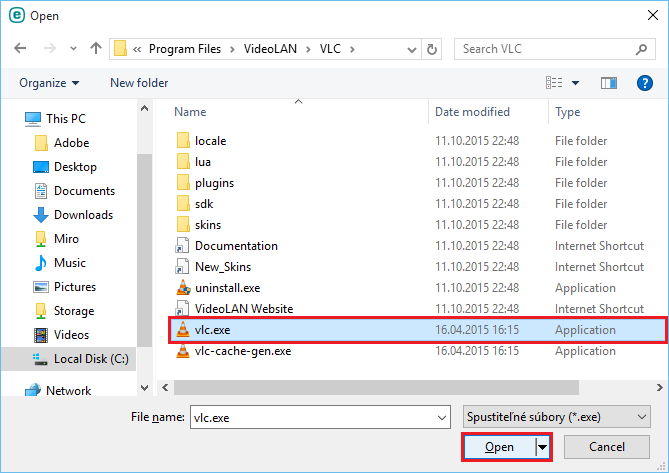
Task: Click the VideoLAN breadcrumb
Action: pos(270,49)
